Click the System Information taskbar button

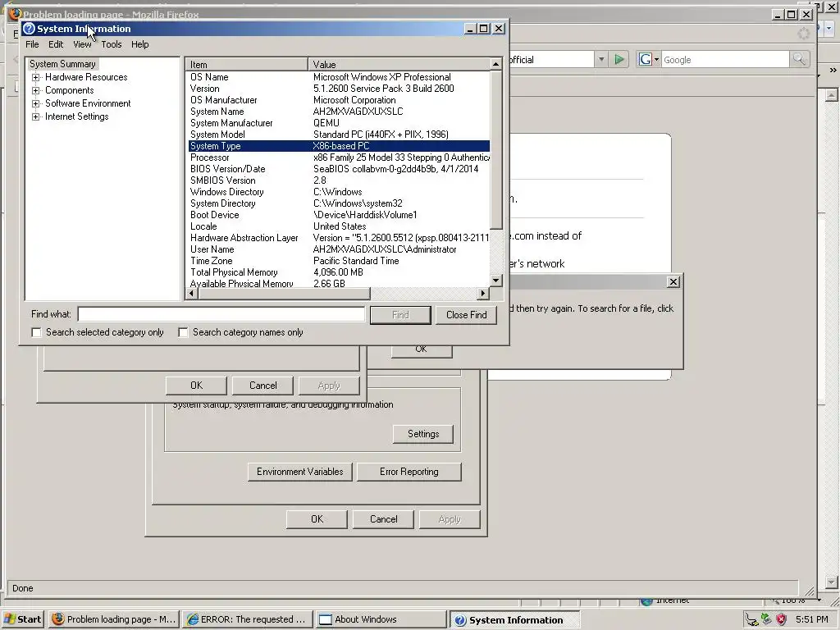pos(515,620)
